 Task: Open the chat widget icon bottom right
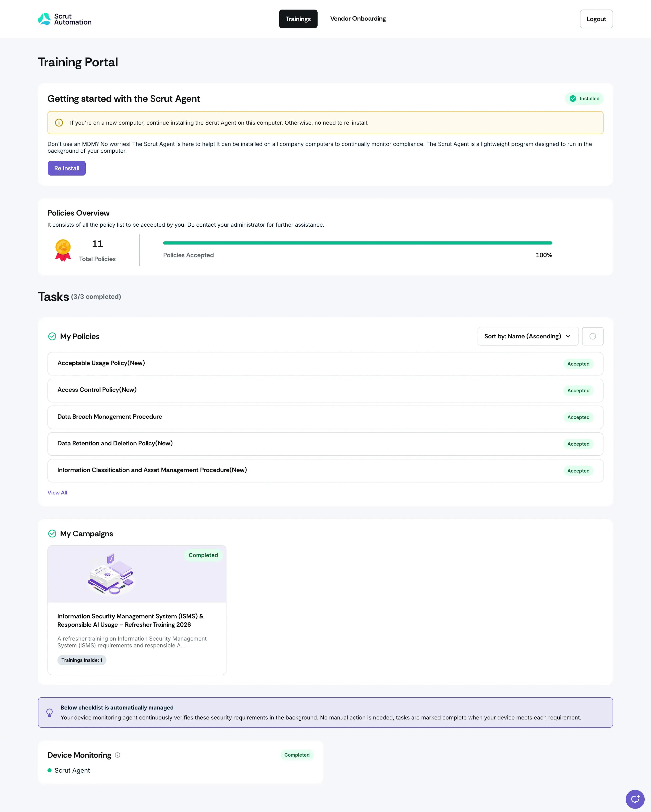tap(635, 799)
